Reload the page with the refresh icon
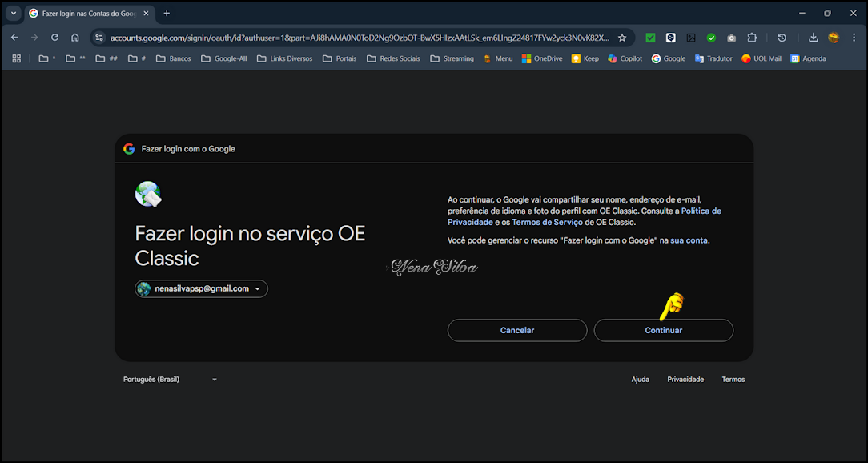This screenshot has width=868, height=463. pyautogui.click(x=54, y=38)
